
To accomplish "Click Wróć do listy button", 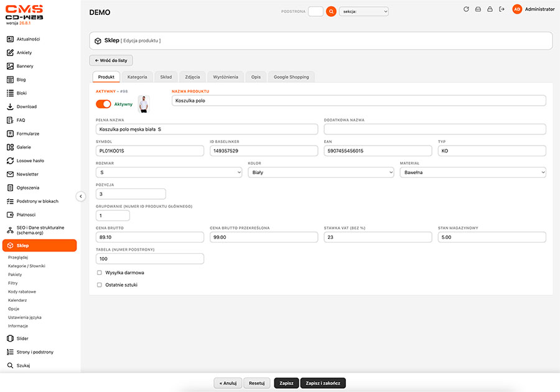I will pos(111,60).
